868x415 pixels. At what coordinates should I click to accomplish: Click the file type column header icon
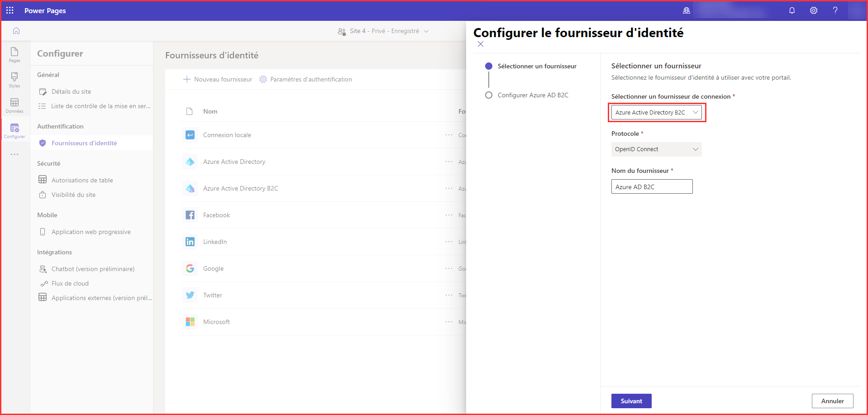190,111
